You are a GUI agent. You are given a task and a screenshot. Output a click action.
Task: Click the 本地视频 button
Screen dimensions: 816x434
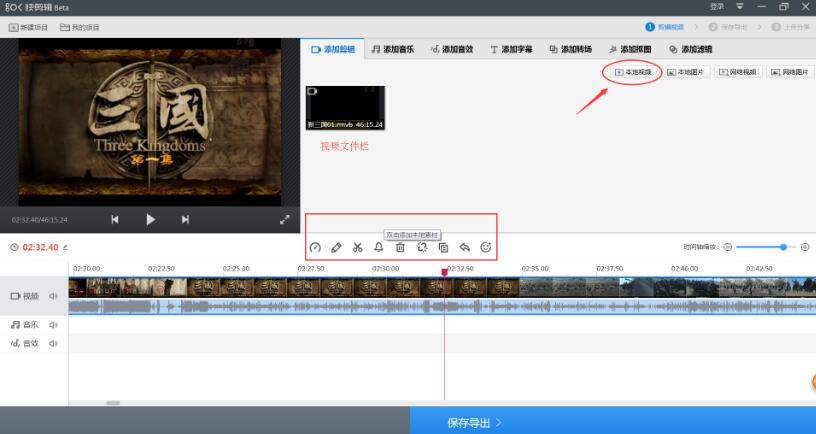click(633, 72)
